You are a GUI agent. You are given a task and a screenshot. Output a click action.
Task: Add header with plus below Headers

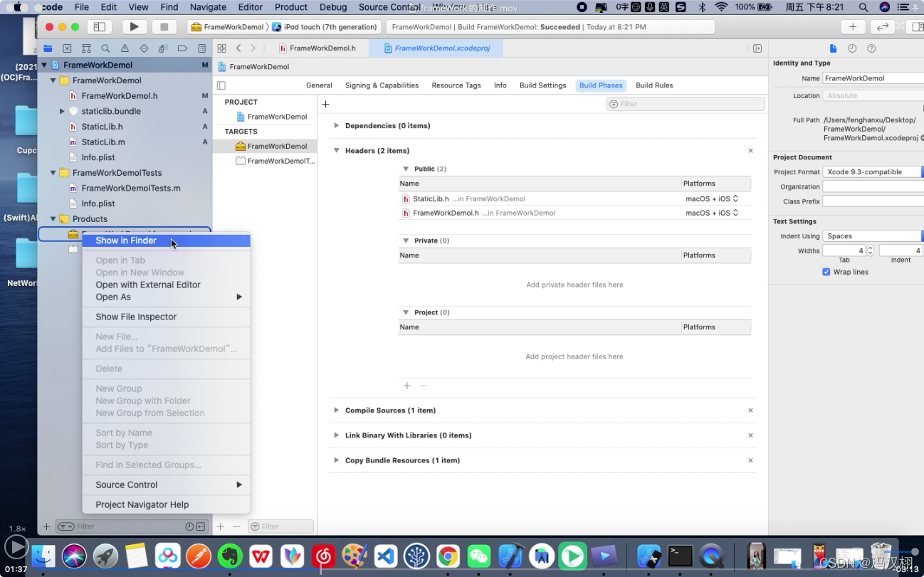407,386
